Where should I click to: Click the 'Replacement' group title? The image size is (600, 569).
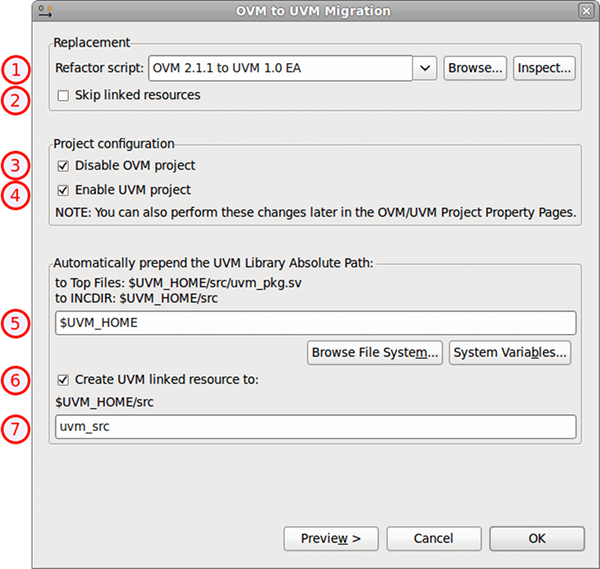[92, 42]
